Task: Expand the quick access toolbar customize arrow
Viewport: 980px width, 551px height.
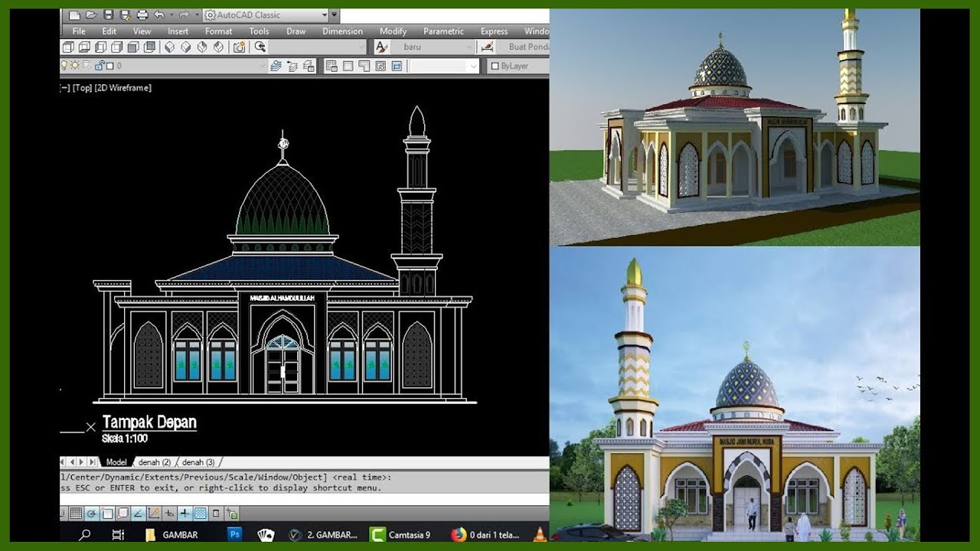Action: point(334,15)
